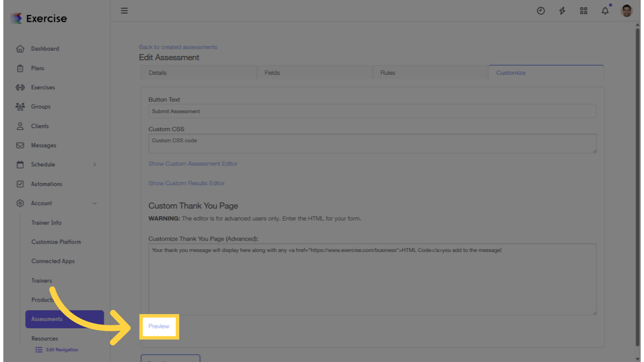
Task: Click into the Button Text field
Action: 372,111
